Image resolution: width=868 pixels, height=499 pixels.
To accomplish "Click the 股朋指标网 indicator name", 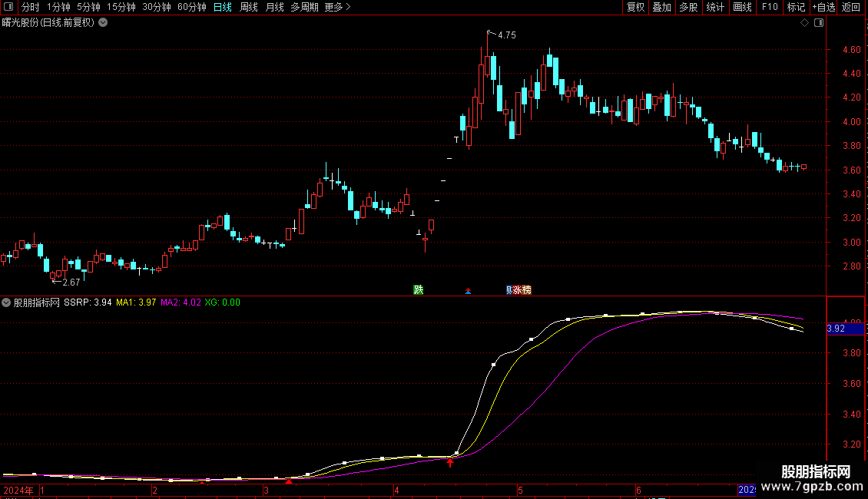I will pyautogui.click(x=37, y=302).
